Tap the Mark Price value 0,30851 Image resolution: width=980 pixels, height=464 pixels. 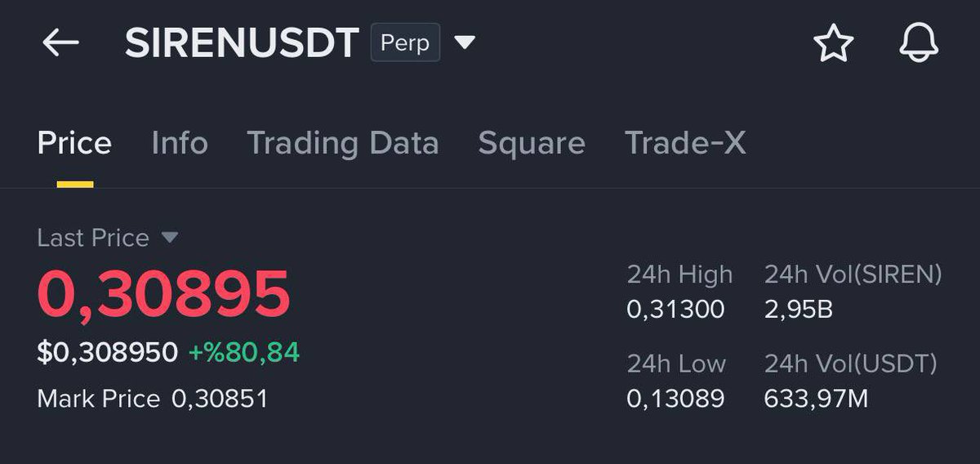pyautogui.click(x=220, y=399)
